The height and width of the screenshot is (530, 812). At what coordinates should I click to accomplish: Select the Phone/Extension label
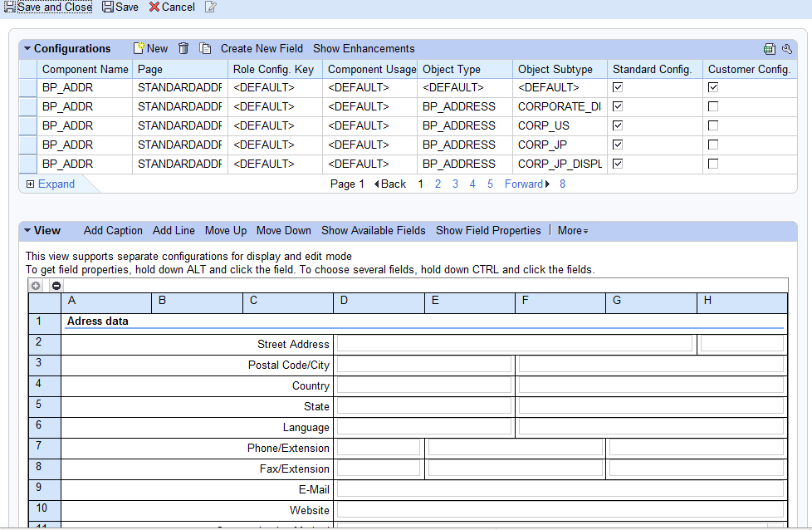click(x=288, y=448)
